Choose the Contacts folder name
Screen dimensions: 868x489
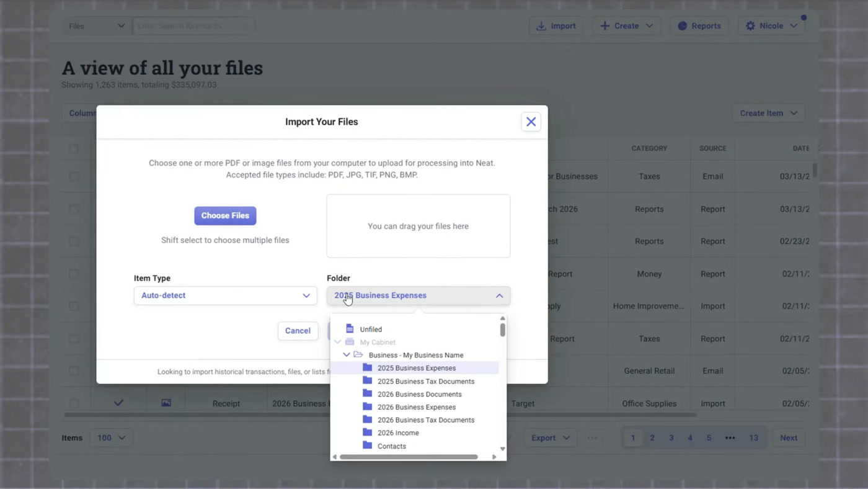click(x=392, y=446)
